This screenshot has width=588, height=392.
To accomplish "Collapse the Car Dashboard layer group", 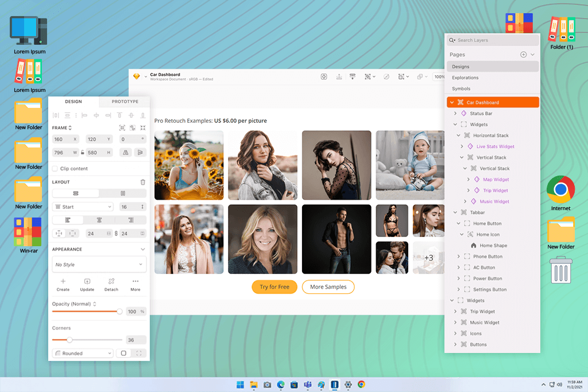I will 452,102.
